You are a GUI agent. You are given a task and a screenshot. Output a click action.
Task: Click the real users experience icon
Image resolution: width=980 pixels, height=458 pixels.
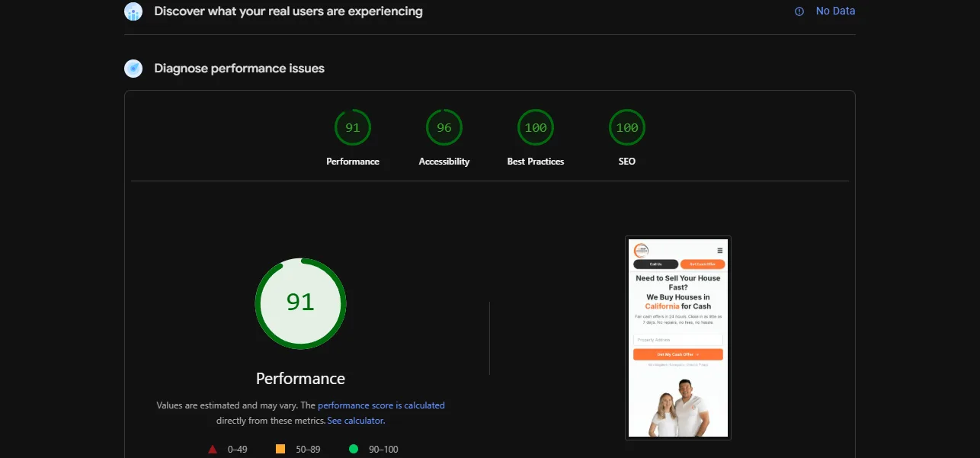click(x=133, y=11)
